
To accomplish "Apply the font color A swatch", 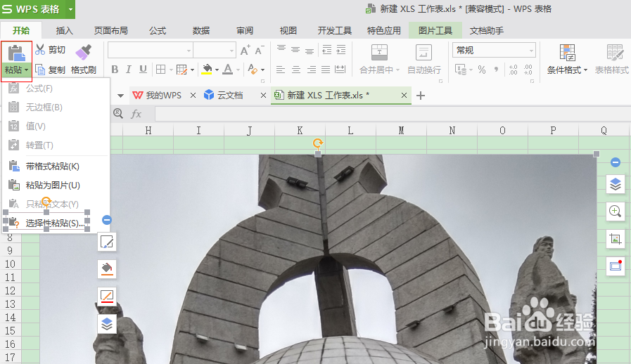I will 228,70.
